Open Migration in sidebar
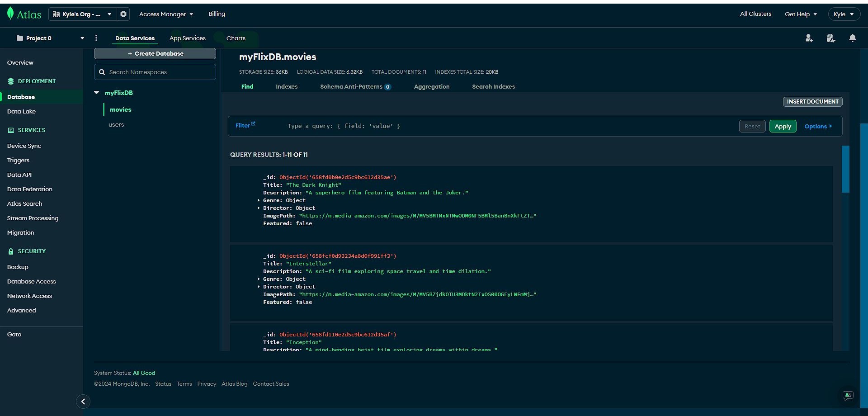The height and width of the screenshot is (416, 868). pos(20,232)
